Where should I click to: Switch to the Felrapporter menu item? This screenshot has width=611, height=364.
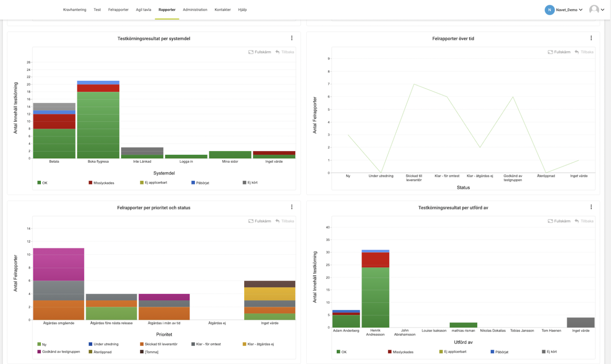[x=118, y=9]
